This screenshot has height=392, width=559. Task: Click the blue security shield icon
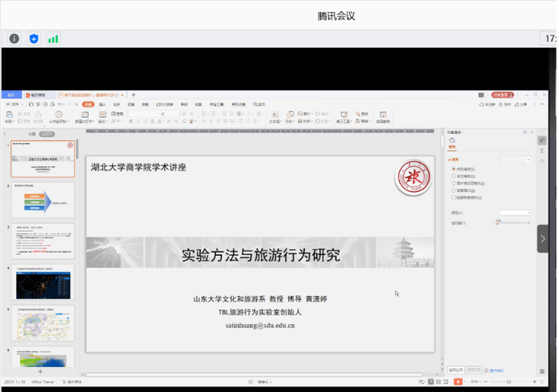[34, 38]
